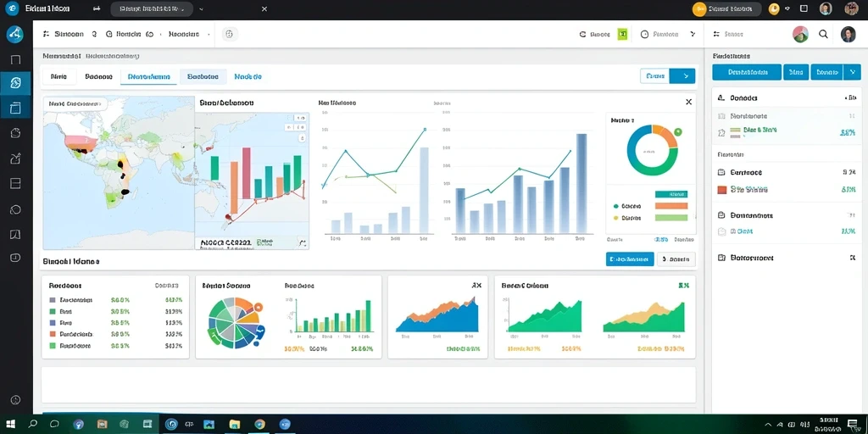The image size is (868, 434).
Task: Open the notification center icon on the taskbar
Action: (x=853, y=424)
